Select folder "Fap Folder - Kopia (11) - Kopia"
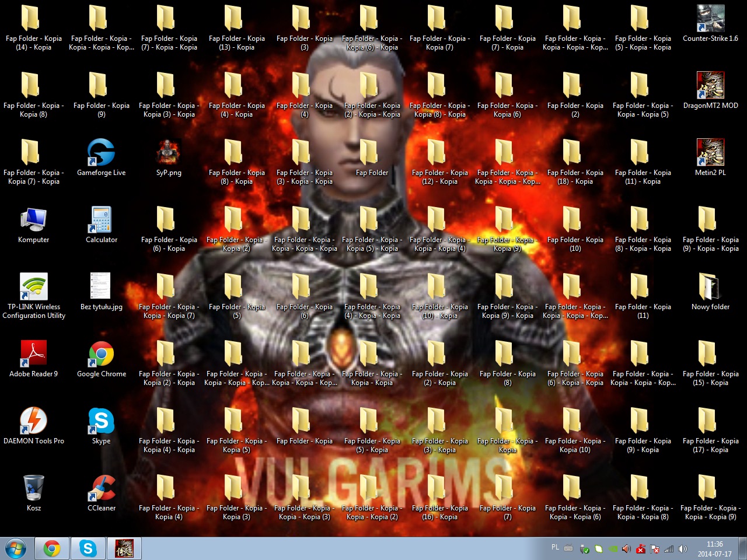The image size is (747, 560). click(643, 162)
